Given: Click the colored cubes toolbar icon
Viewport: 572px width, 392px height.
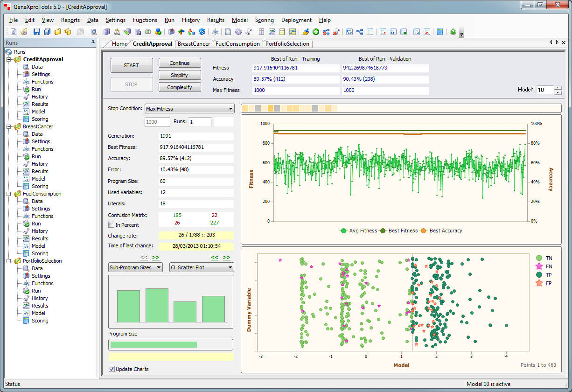Looking at the screenshot, I should pos(158,32).
